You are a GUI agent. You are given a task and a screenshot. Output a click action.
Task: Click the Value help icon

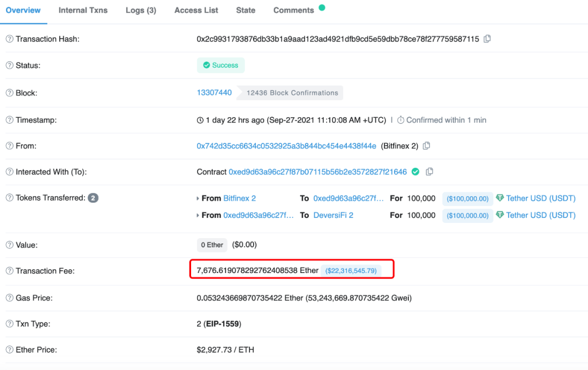tap(9, 245)
